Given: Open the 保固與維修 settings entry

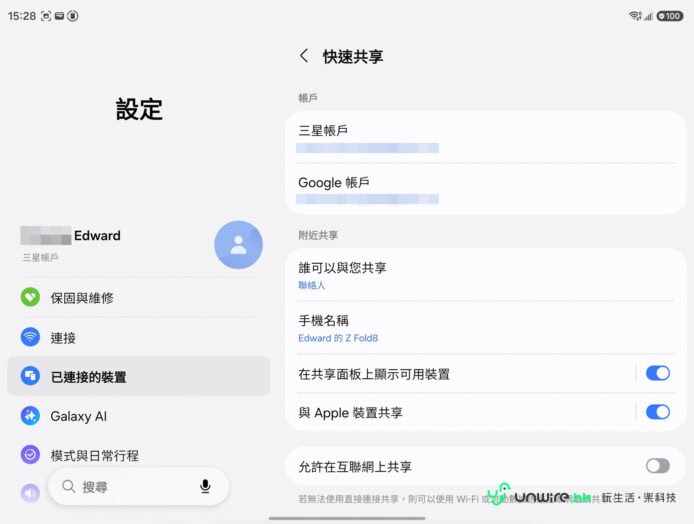Looking at the screenshot, I should [139, 297].
